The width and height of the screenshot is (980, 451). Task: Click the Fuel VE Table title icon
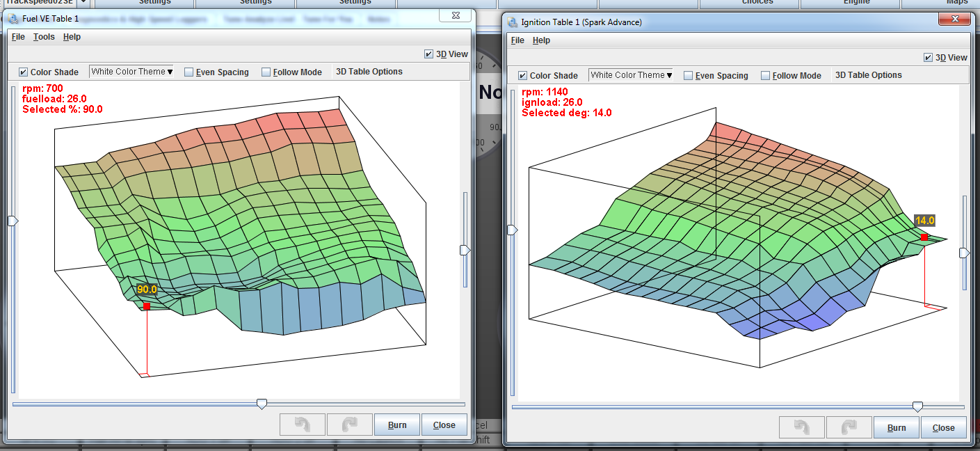pos(14,19)
